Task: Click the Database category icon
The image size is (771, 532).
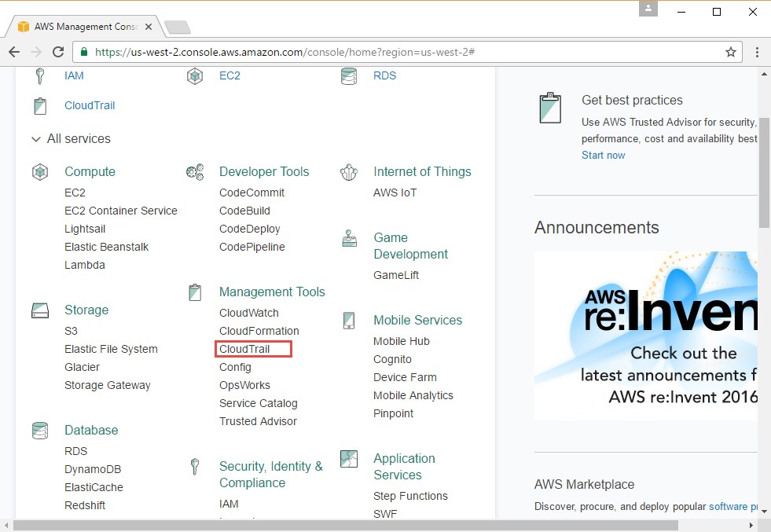Action: 40,430
